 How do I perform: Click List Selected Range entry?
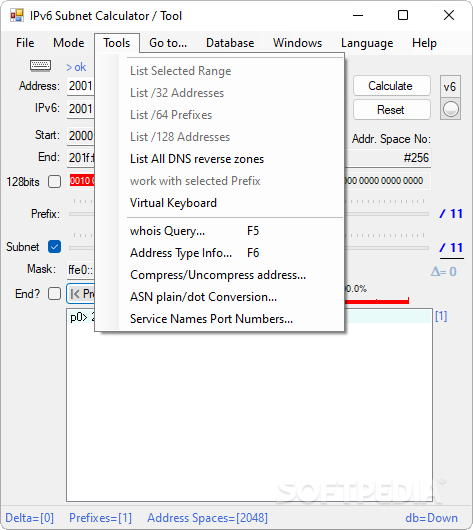click(220, 71)
